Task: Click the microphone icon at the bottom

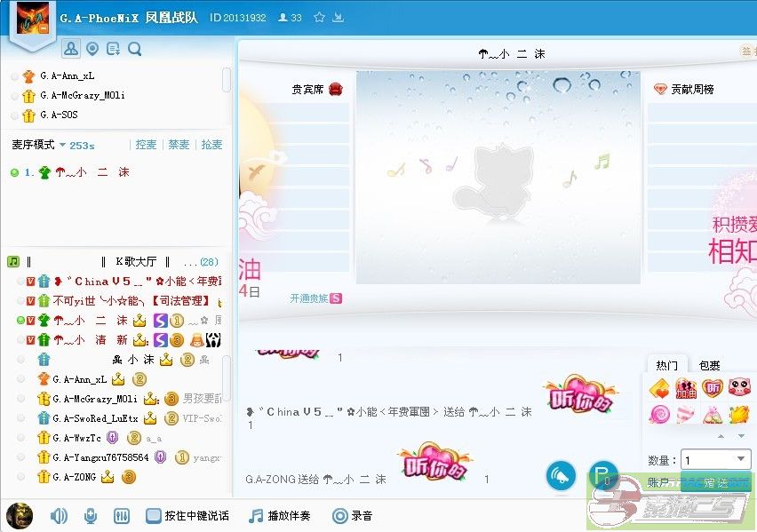Action: click(90, 516)
